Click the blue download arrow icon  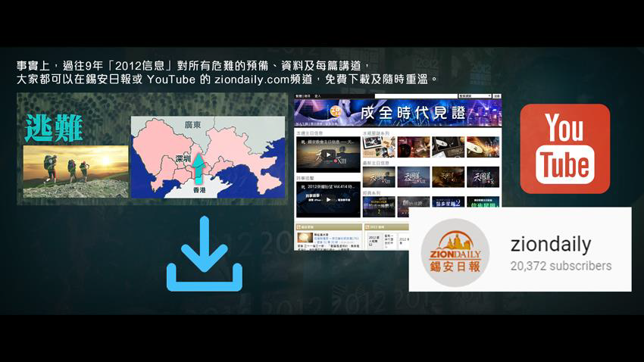(205, 254)
